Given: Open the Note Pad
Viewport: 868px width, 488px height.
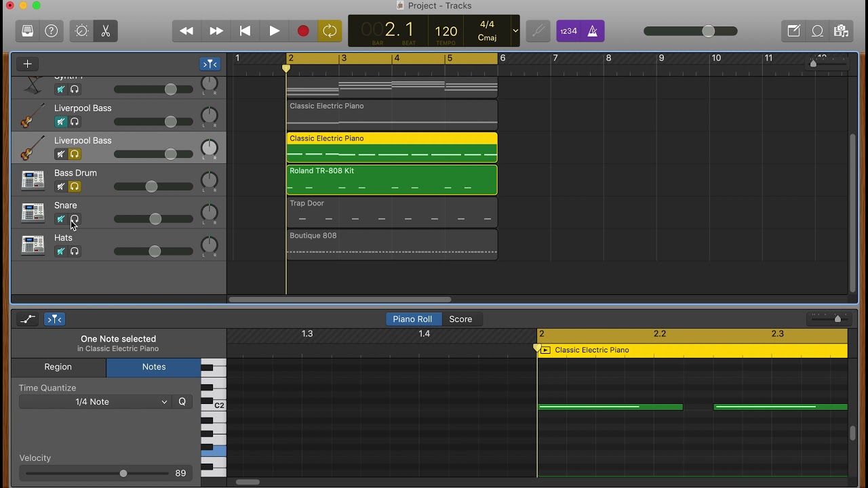Looking at the screenshot, I should [793, 31].
